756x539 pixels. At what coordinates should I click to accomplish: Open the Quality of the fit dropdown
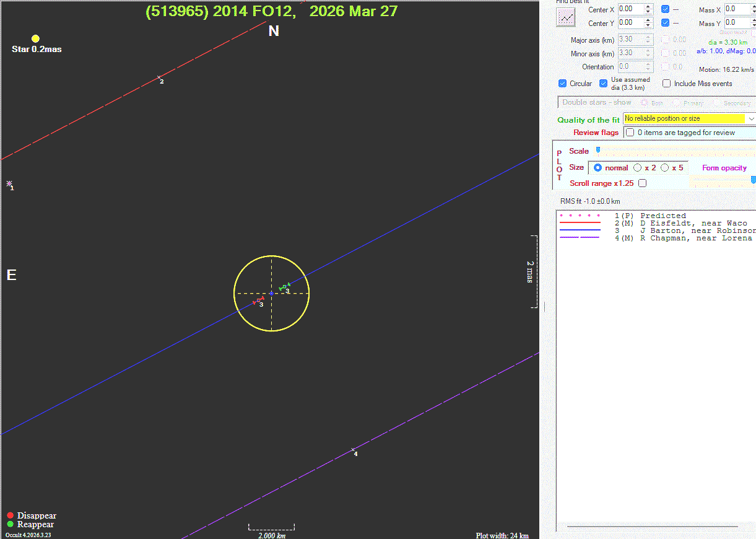751,118
